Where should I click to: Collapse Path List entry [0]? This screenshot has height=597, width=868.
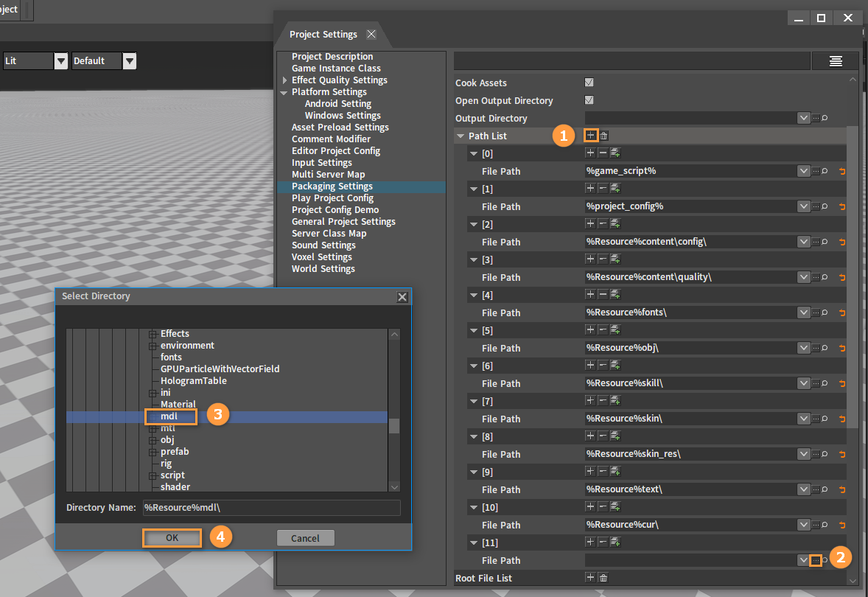click(x=473, y=153)
